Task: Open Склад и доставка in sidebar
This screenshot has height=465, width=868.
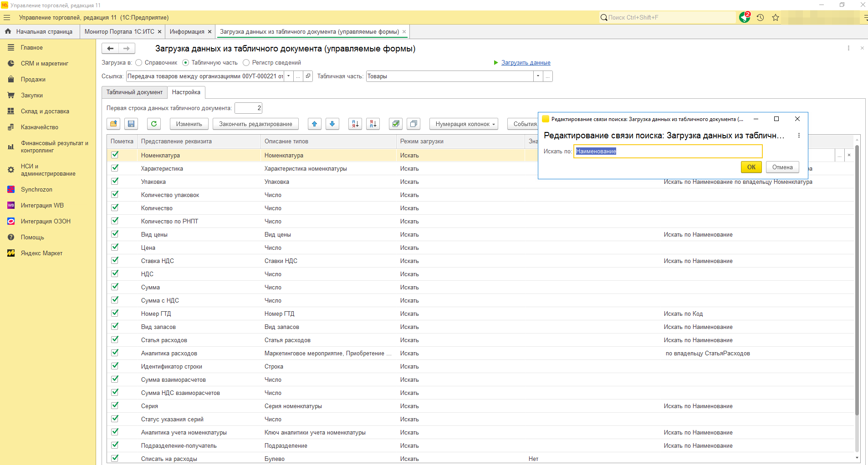Action: pos(45,111)
